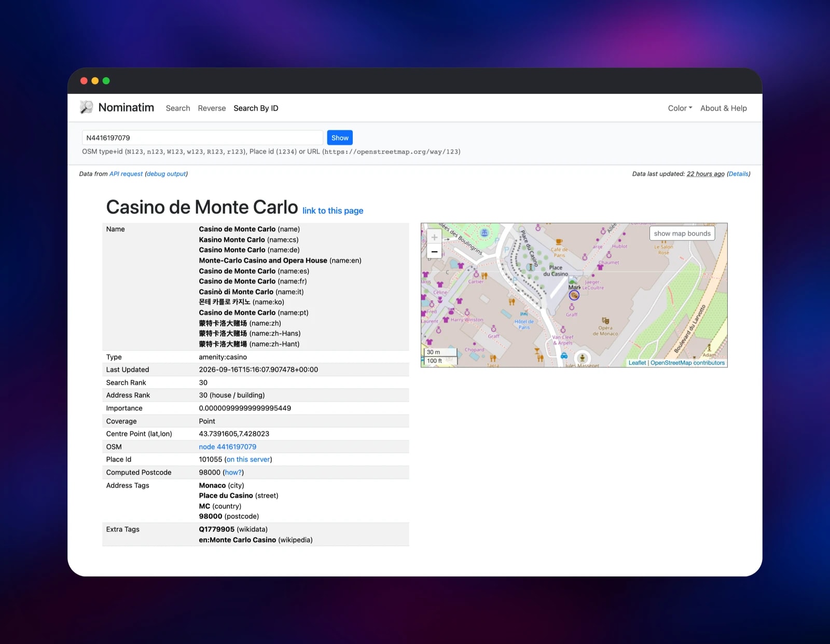830x644 pixels.
Task: Open the Leaflet attribution link
Action: (x=637, y=363)
